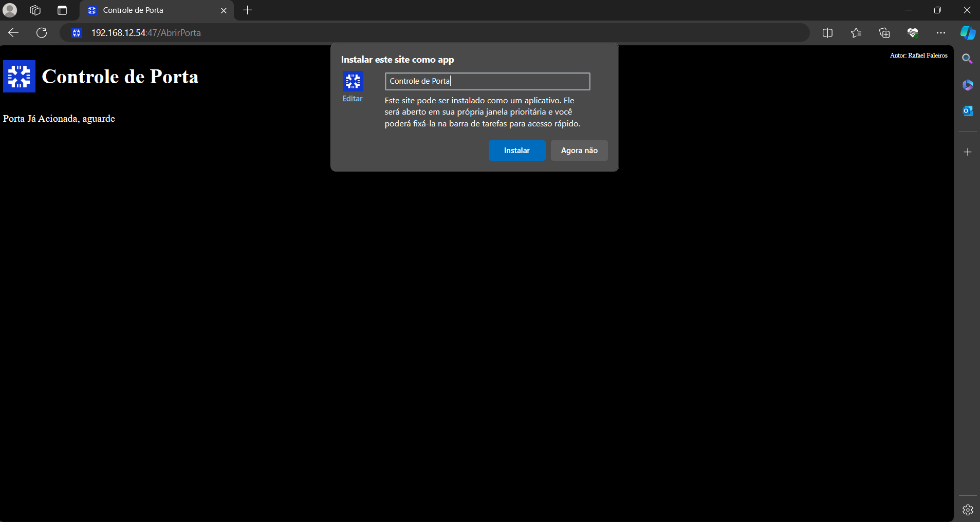980x522 pixels.
Task: Add a sidebar app with the plus icon
Action: coord(967,152)
